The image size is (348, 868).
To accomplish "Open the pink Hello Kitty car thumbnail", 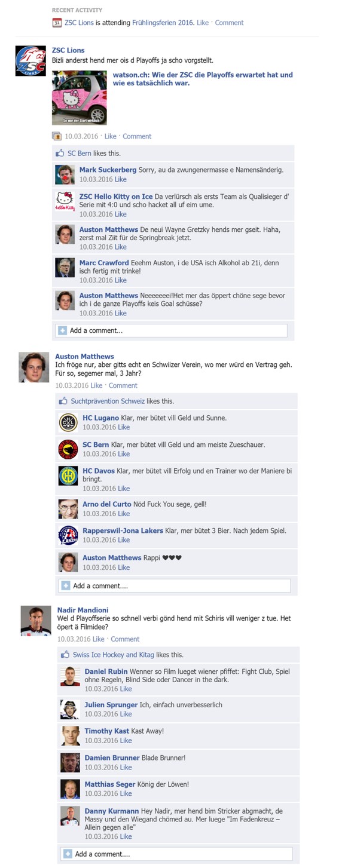I will [x=80, y=98].
